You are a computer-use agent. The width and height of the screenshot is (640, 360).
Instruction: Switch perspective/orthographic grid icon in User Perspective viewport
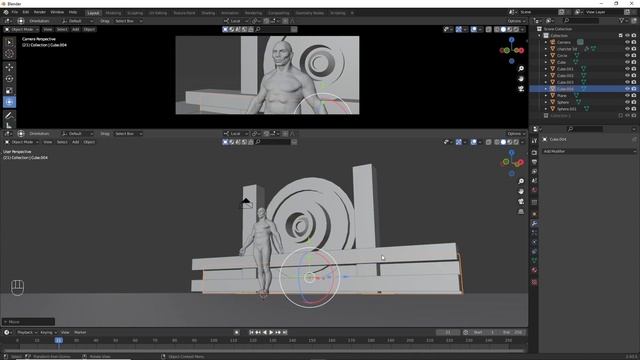521,211
